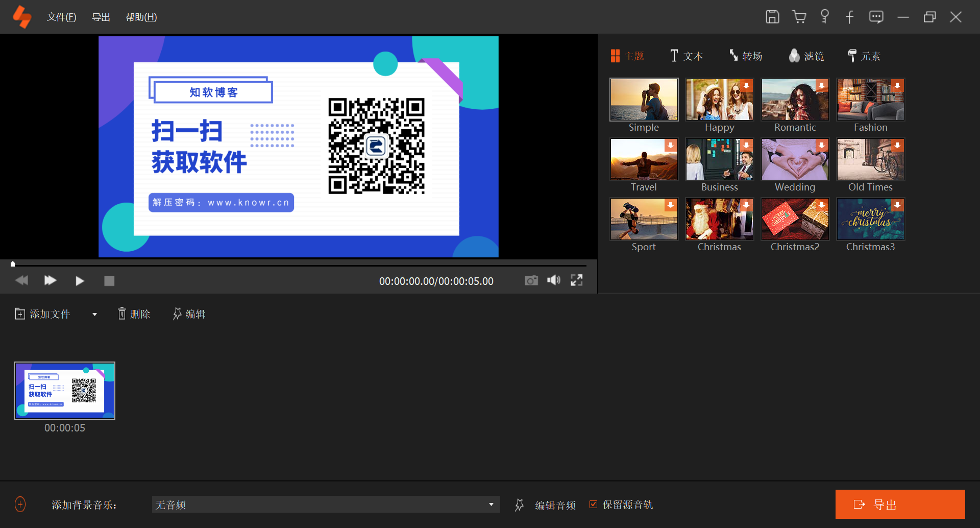Open the 帮助(H) menu
Viewport: 980px width, 528px height.
(141, 17)
